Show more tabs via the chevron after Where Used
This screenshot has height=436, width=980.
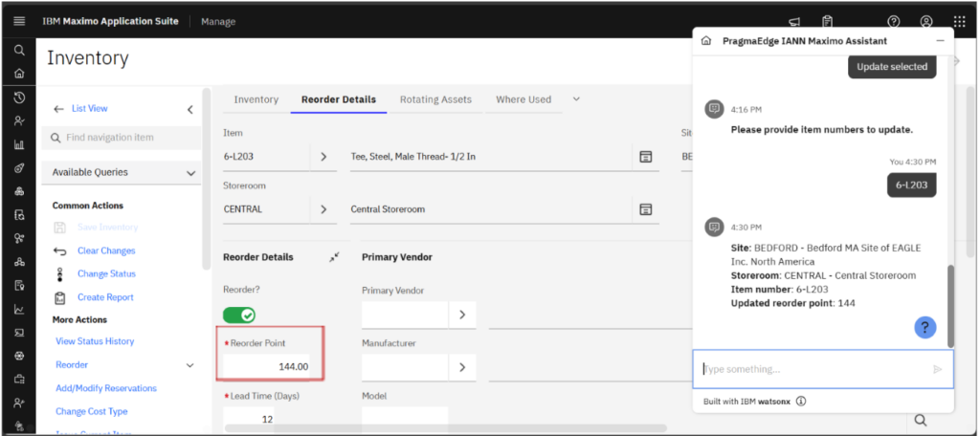point(576,99)
